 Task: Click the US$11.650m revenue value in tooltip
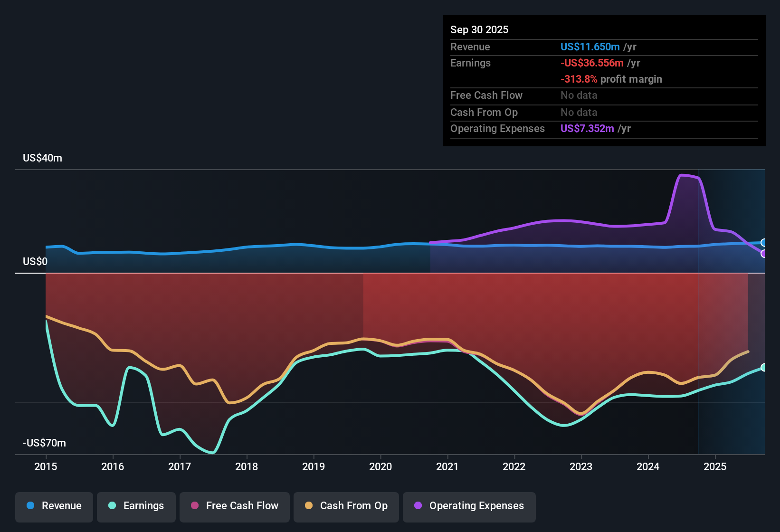tap(590, 47)
